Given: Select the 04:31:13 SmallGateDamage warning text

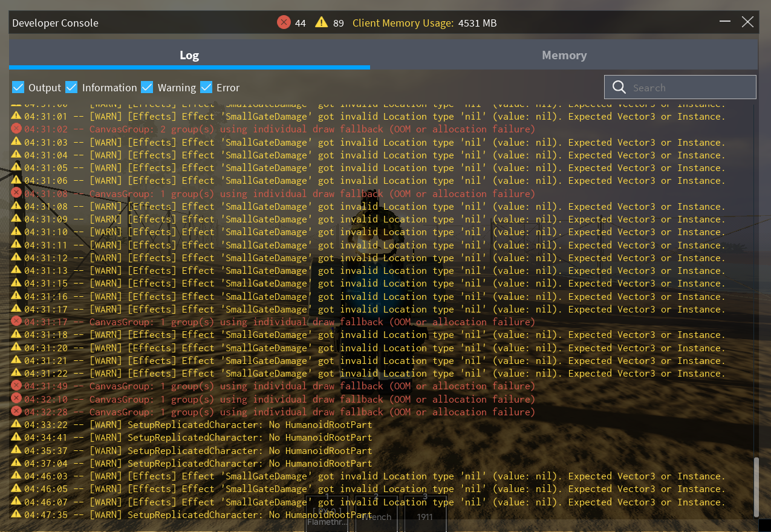Looking at the screenshot, I should (x=375, y=270).
